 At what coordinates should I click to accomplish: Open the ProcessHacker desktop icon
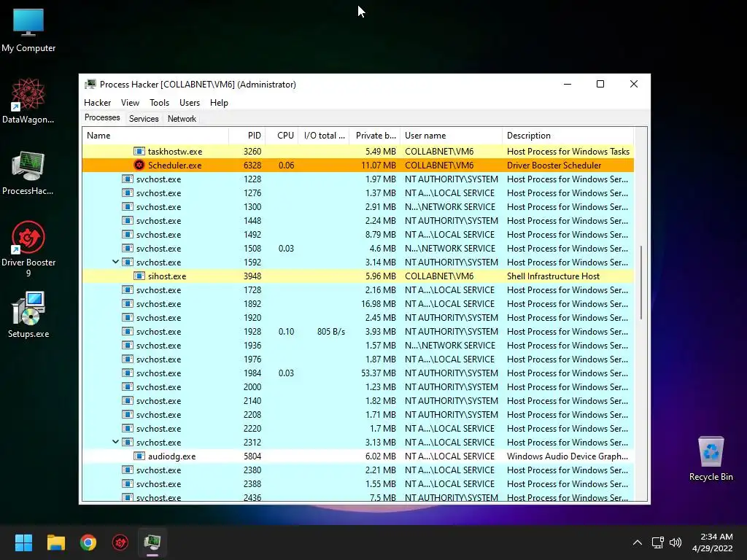tap(28, 172)
